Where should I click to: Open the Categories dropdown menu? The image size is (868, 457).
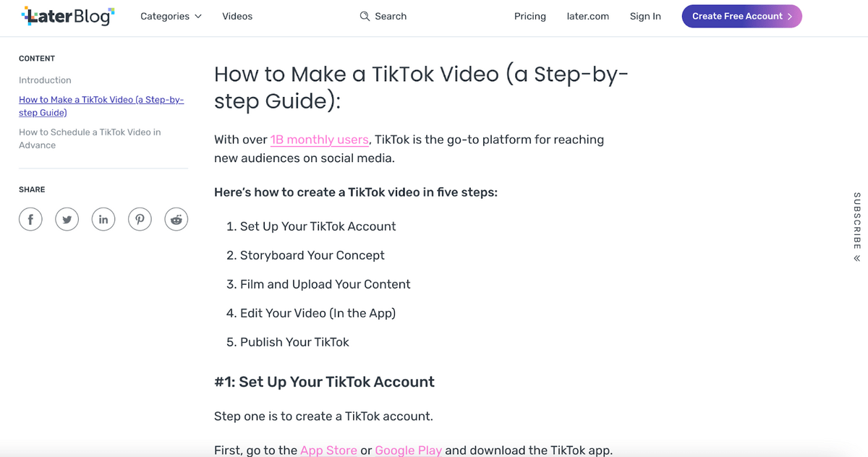click(171, 16)
